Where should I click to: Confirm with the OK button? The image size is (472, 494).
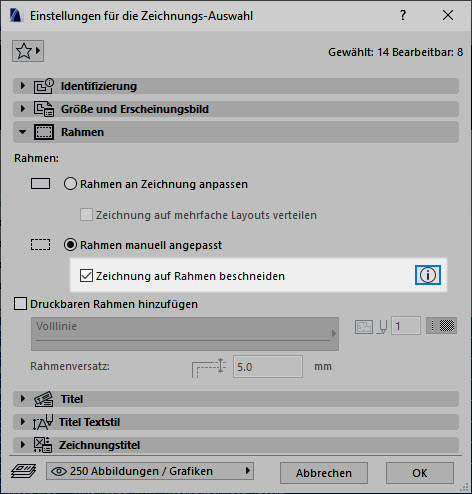420,473
